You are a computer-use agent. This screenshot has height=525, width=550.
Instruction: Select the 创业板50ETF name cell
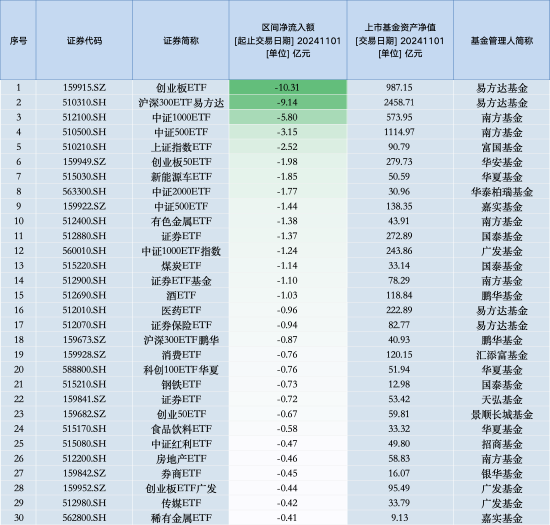pos(181,162)
